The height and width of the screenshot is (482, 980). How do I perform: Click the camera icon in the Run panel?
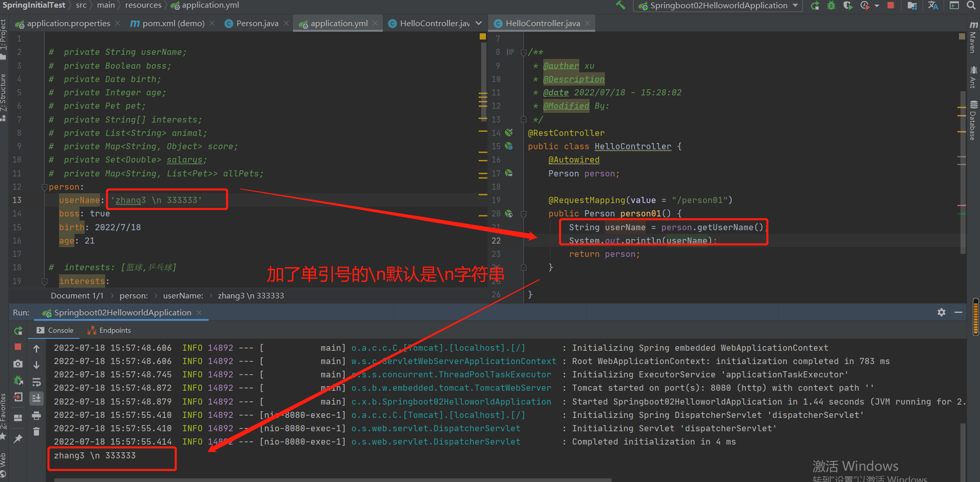point(18,364)
